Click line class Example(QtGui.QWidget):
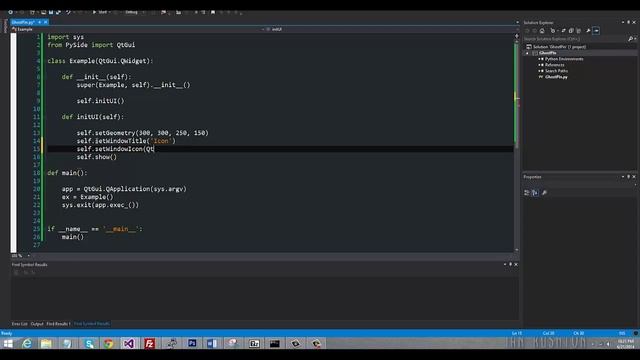 click(x=100, y=61)
